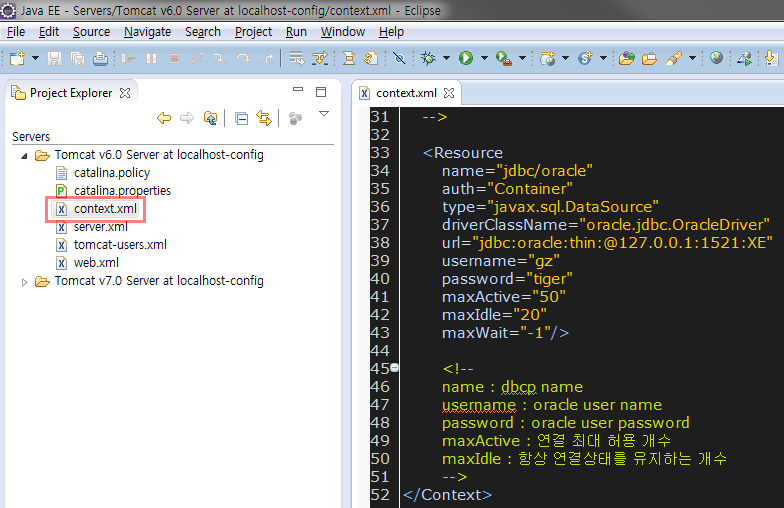Expand the Tomcat v7.0 Server folder
This screenshot has width=784, height=508.
pyautogui.click(x=24, y=282)
